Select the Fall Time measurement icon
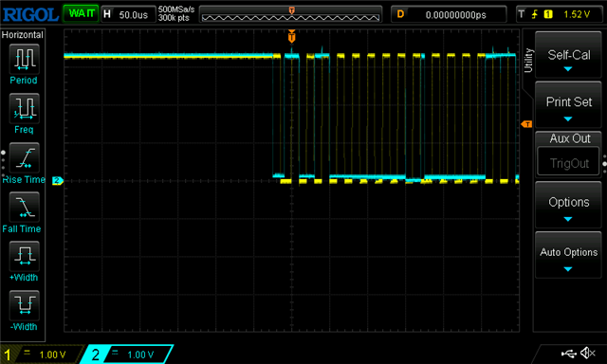Screen dimensions: 607x364 pos(24,207)
